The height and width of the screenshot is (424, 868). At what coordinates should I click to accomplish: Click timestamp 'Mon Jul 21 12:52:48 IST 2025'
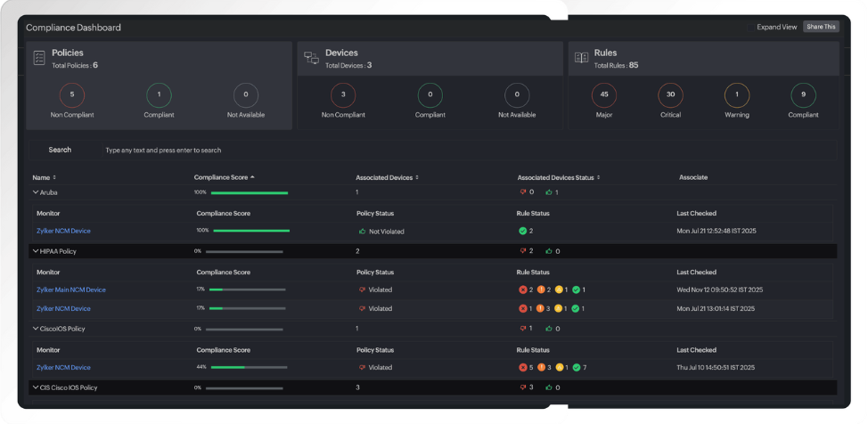717,231
